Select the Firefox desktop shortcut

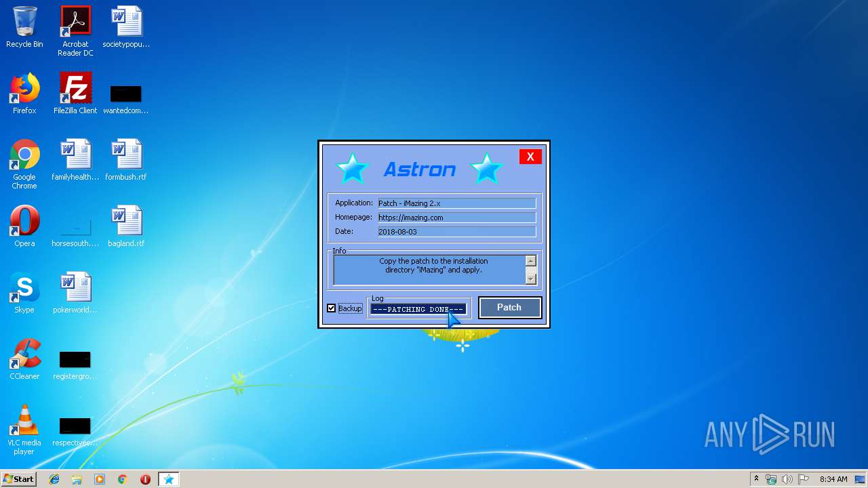[x=24, y=94]
